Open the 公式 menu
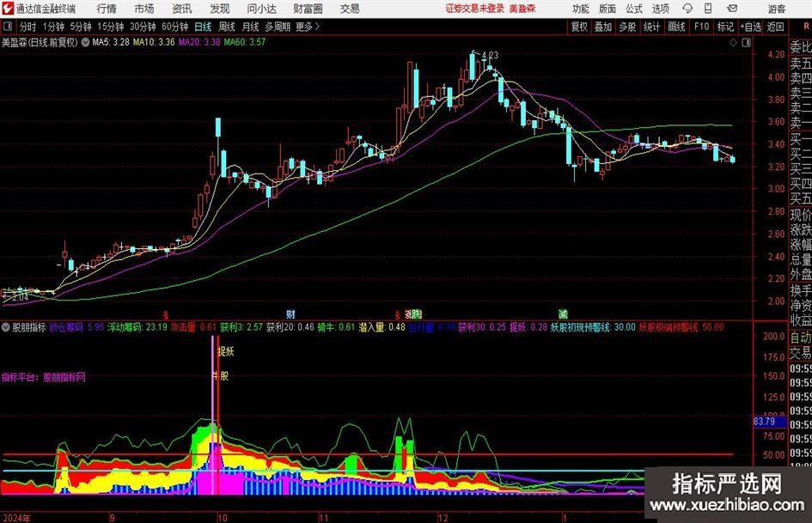This screenshot has width=812, height=523. point(634,9)
